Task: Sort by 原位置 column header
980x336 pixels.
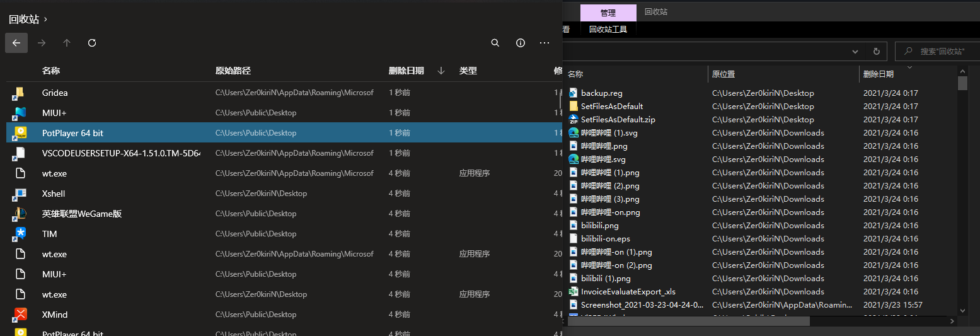Action: coord(723,74)
